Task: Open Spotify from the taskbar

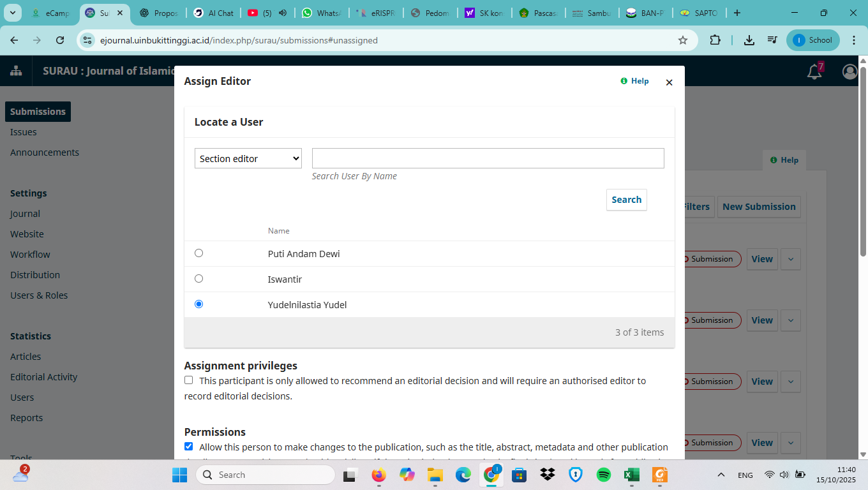Action: 603,475
